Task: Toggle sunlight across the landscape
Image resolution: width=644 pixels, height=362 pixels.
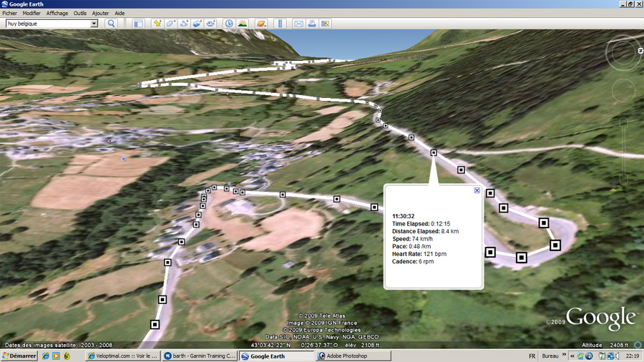Action: point(243,24)
